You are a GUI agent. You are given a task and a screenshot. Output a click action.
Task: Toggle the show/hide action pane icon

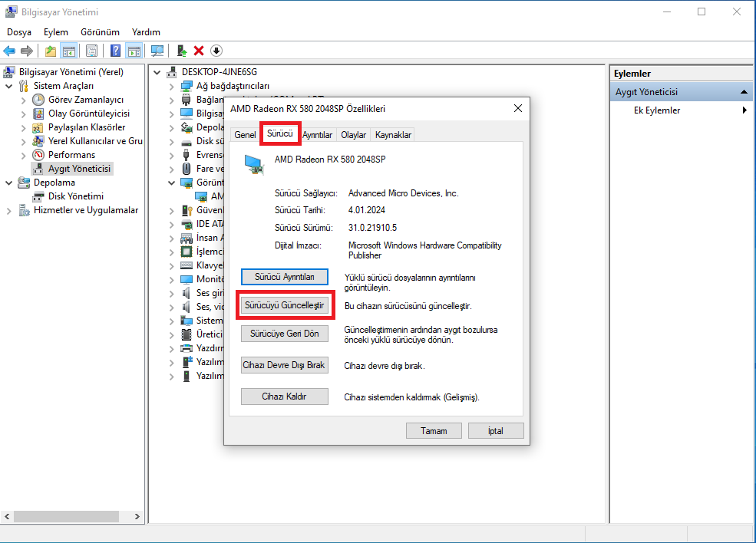134,51
